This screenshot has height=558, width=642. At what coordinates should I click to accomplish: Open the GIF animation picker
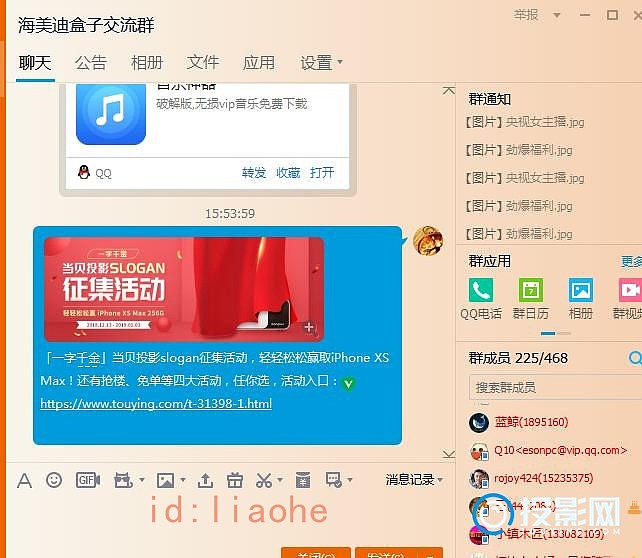(88, 480)
